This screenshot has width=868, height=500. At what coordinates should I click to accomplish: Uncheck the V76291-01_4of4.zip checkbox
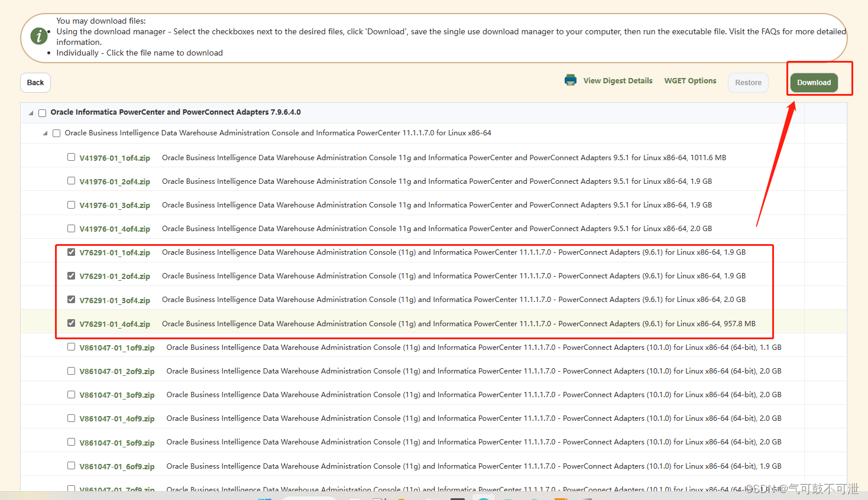[x=71, y=323]
